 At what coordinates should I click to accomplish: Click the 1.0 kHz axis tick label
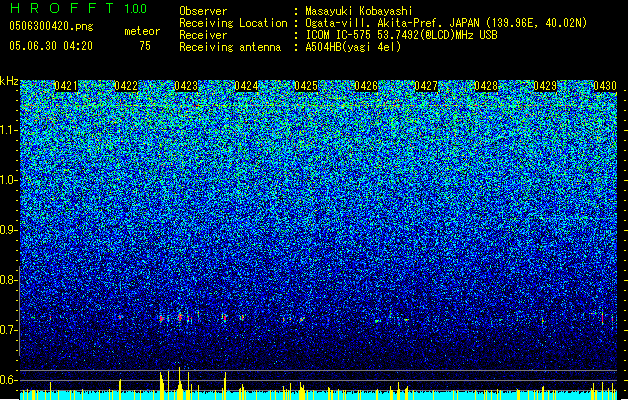click(8, 180)
